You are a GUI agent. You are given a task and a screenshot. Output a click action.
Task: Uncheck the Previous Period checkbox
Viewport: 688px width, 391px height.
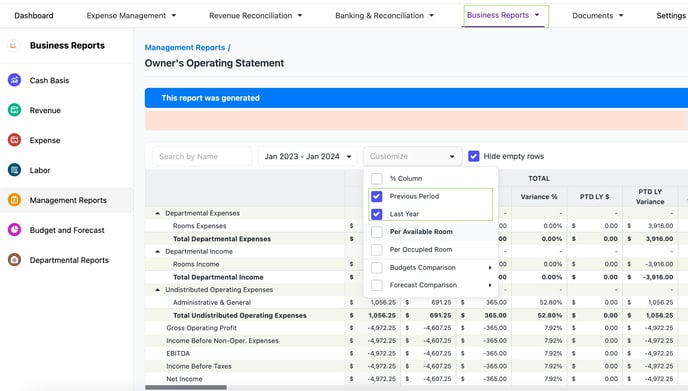click(x=376, y=196)
